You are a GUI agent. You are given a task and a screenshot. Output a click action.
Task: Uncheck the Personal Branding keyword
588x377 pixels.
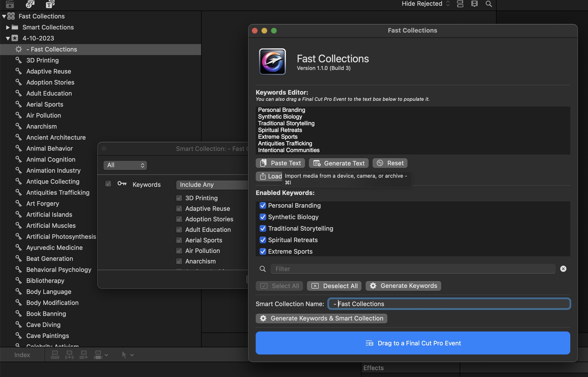(263, 206)
